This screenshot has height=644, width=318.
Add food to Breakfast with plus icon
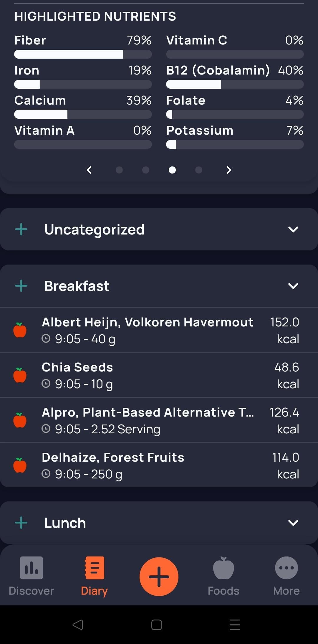(x=21, y=286)
